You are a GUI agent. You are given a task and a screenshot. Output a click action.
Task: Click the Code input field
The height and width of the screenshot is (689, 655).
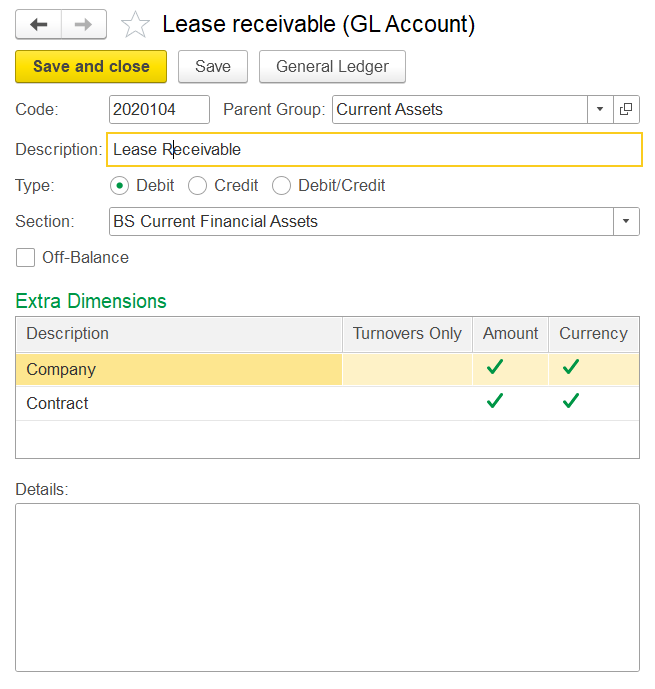[x=159, y=110]
